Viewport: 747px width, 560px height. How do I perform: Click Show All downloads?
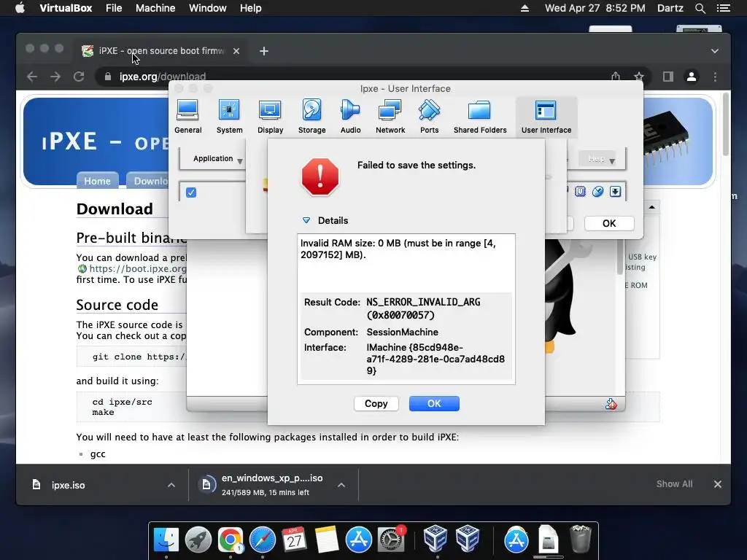[674, 484]
